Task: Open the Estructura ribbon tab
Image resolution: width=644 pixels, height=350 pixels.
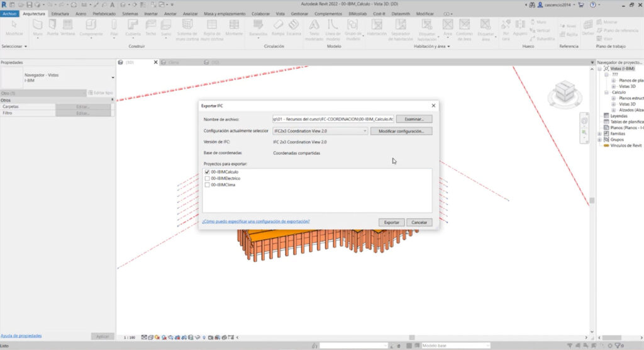Action: (x=60, y=13)
